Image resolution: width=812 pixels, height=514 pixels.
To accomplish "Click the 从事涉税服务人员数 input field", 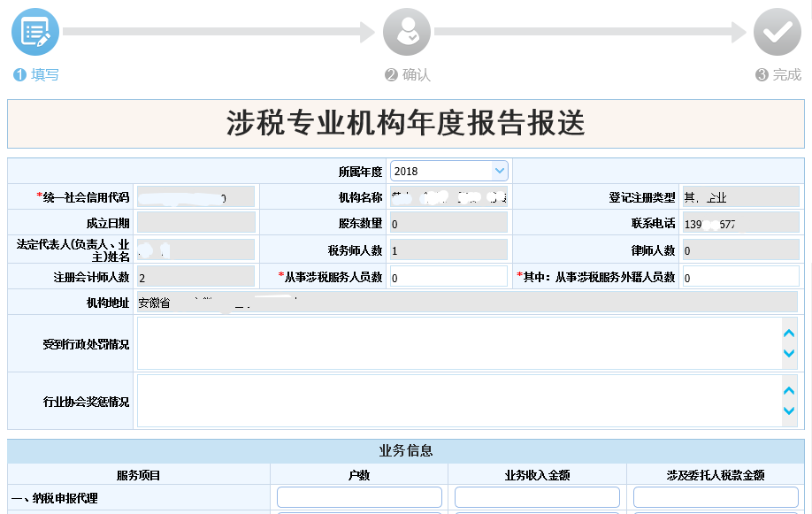I will click(448, 277).
